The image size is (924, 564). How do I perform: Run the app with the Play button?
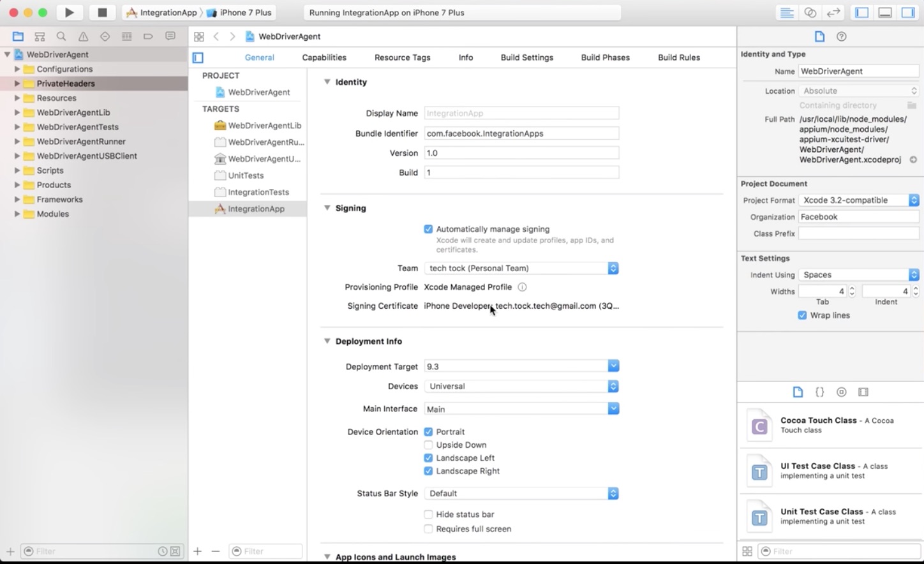[x=70, y=12]
